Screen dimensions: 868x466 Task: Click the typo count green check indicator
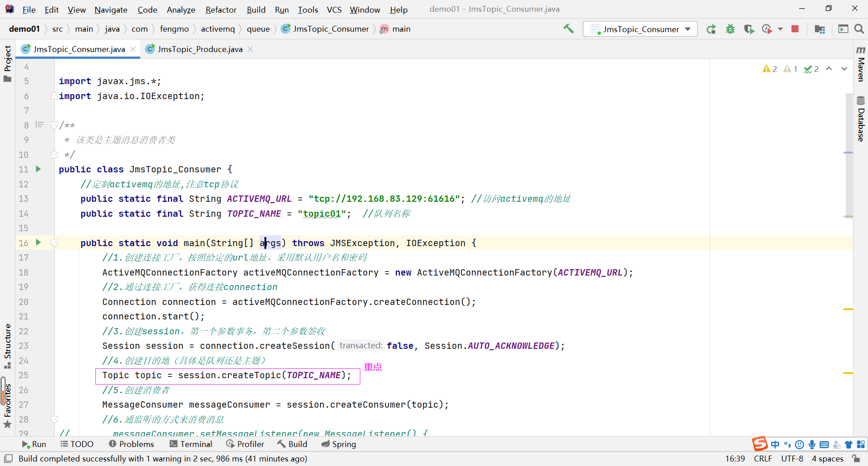point(811,69)
